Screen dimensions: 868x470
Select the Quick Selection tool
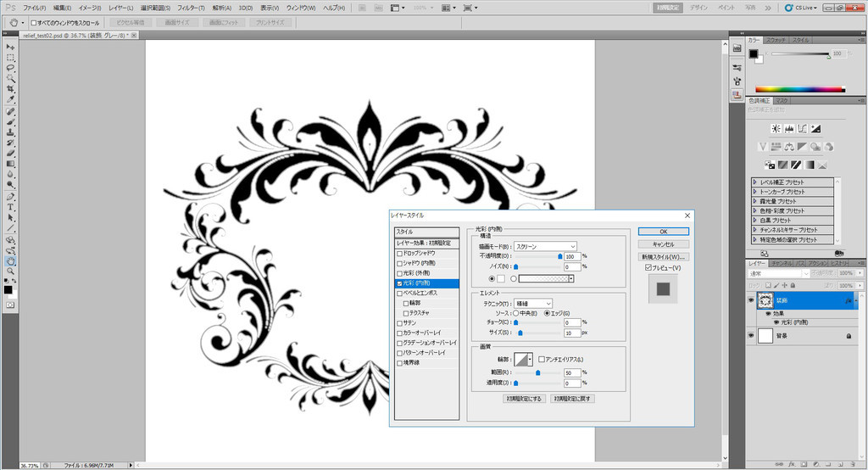pos(10,79)
